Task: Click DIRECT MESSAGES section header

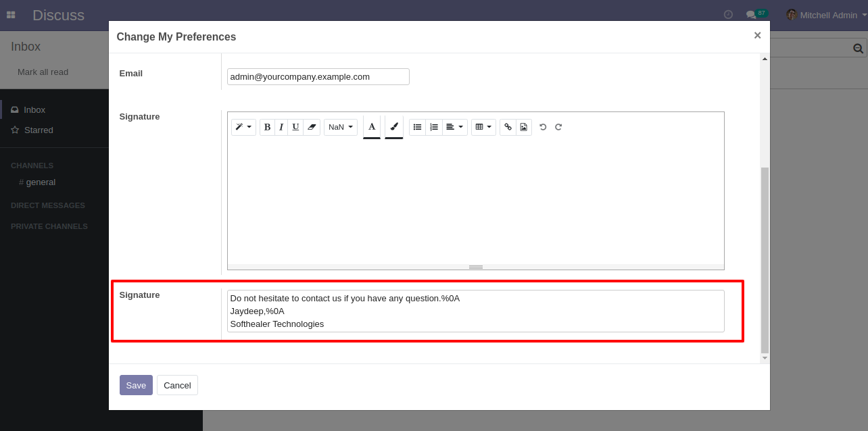Action: tap(48, 205)
